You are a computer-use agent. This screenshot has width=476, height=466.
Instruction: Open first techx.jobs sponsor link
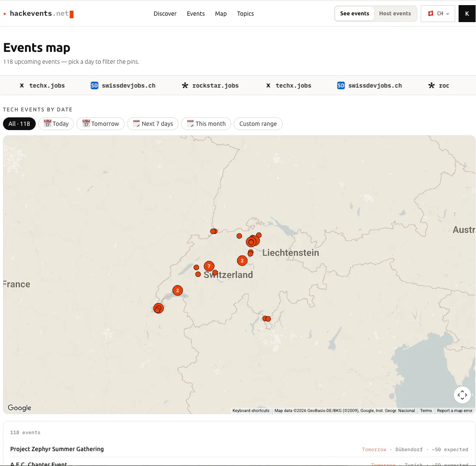coord(42,85)
